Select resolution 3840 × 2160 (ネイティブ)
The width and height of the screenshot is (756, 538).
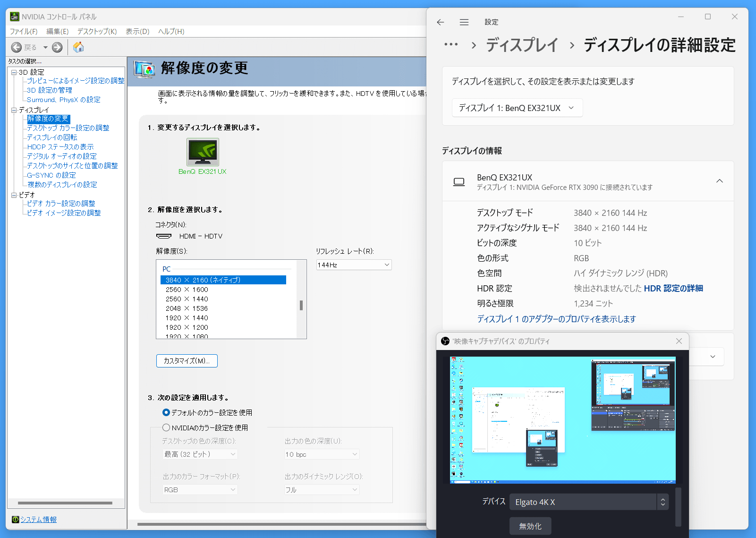click(223, 280)
